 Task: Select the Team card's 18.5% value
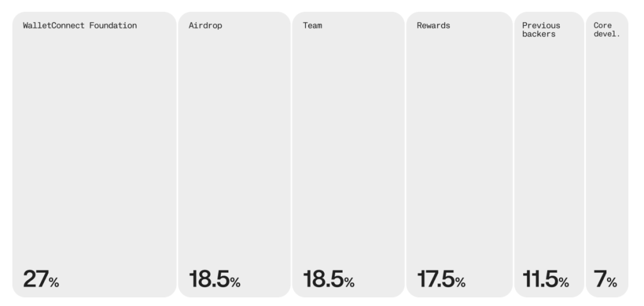coord(328,279)
